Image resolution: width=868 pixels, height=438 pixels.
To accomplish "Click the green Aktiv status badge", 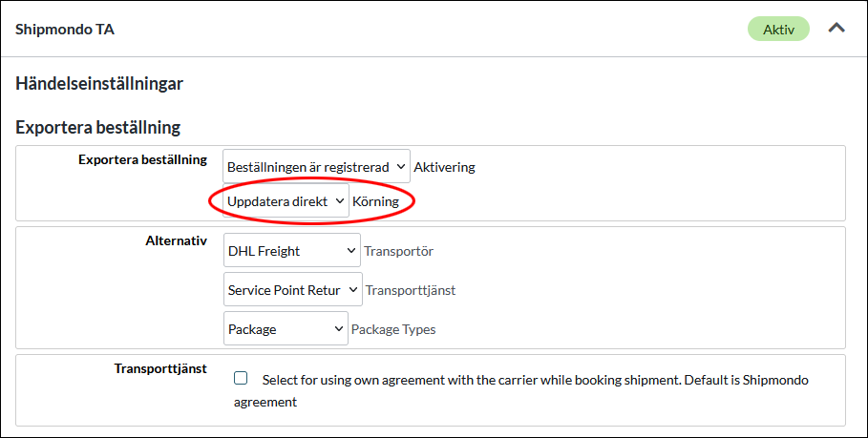I will [778, 30].
